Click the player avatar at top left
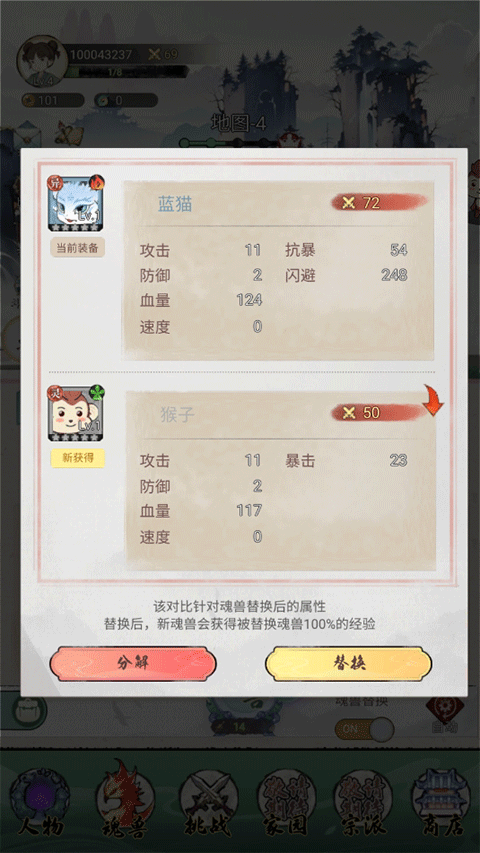 (41, 61)
